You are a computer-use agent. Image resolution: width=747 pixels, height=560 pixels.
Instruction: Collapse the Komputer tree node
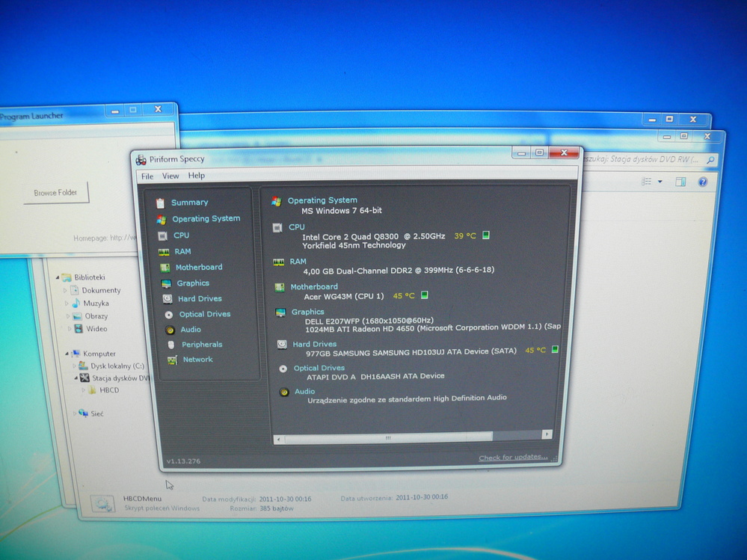point(67,354)
